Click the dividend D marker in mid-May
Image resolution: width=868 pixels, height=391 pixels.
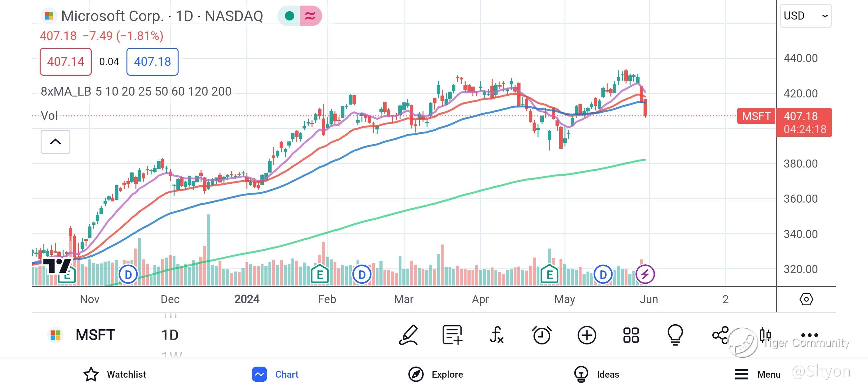click(x=603, y=274)
